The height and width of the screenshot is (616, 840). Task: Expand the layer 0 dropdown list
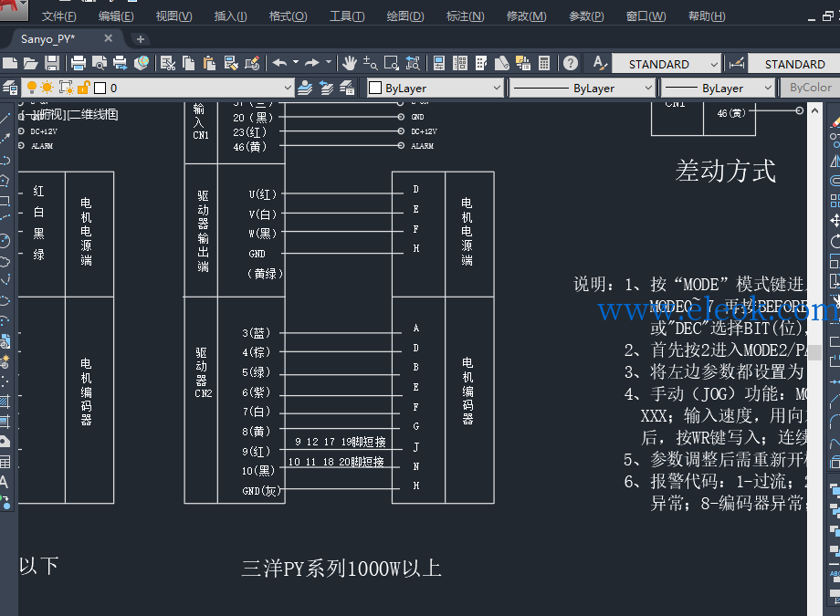click(x=288, y=88)
